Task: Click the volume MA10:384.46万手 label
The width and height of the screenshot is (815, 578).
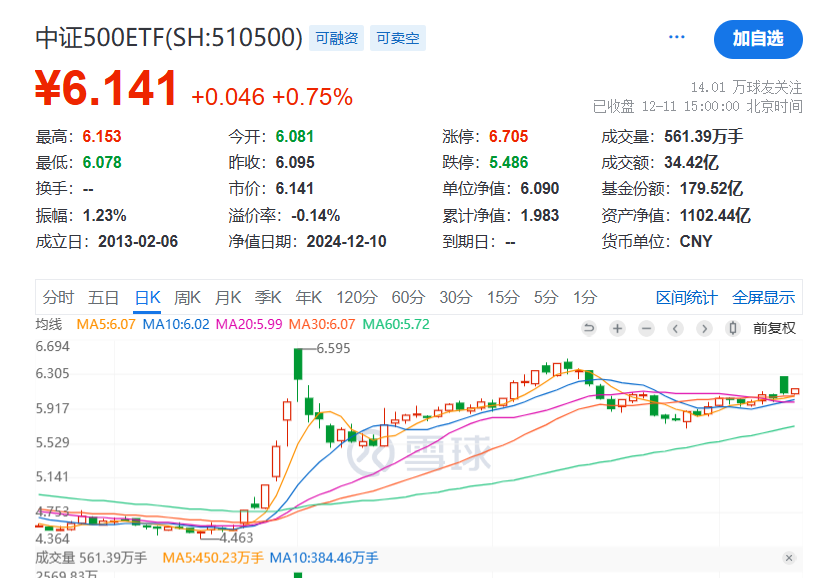Action: tap(324, 558)
